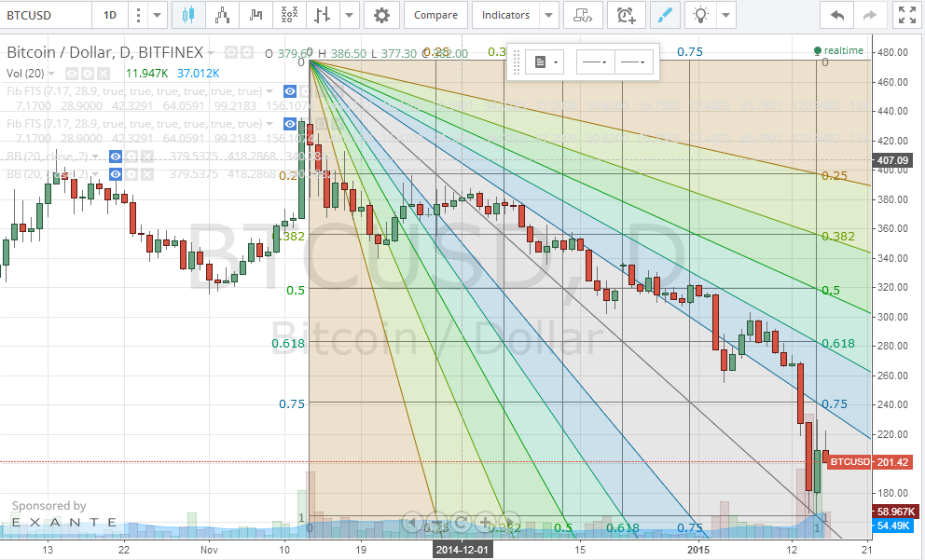Toggle fullscreen mode icon
The width and height of the screenshot is (925, 560).
coord(906,15)
